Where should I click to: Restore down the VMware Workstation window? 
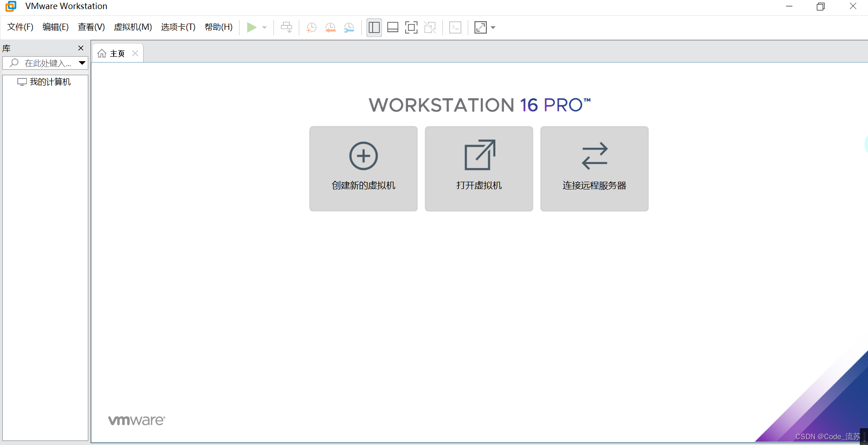tap(820, 6)
